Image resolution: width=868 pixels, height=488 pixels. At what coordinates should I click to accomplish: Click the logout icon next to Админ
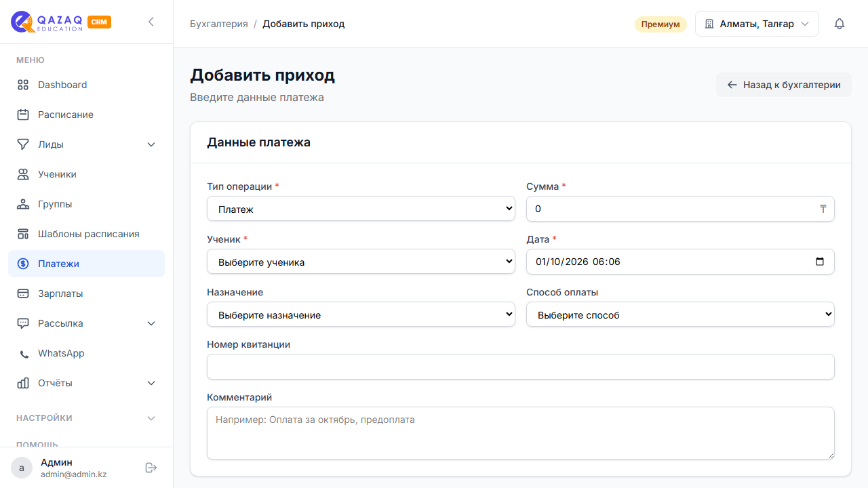pos(151,468)
